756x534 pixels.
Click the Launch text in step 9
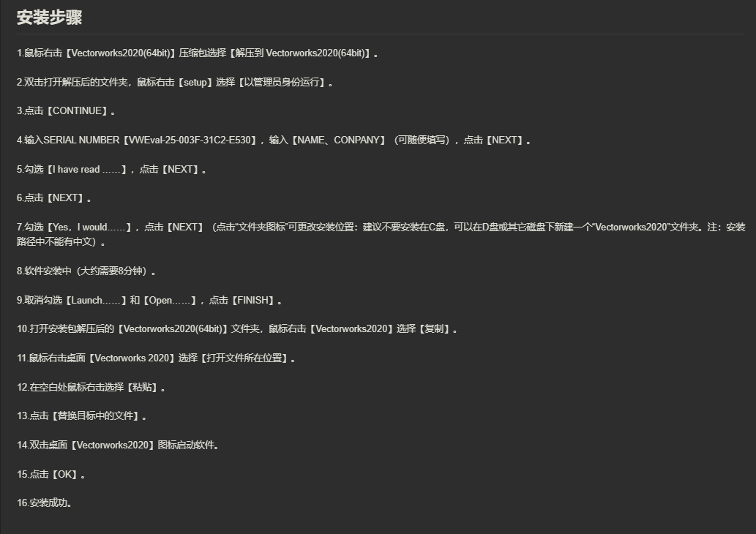pos(95,300)
